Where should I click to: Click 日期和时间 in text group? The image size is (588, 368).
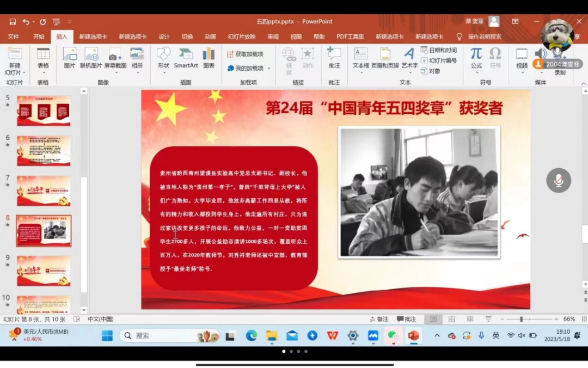[x=439, y=50]
